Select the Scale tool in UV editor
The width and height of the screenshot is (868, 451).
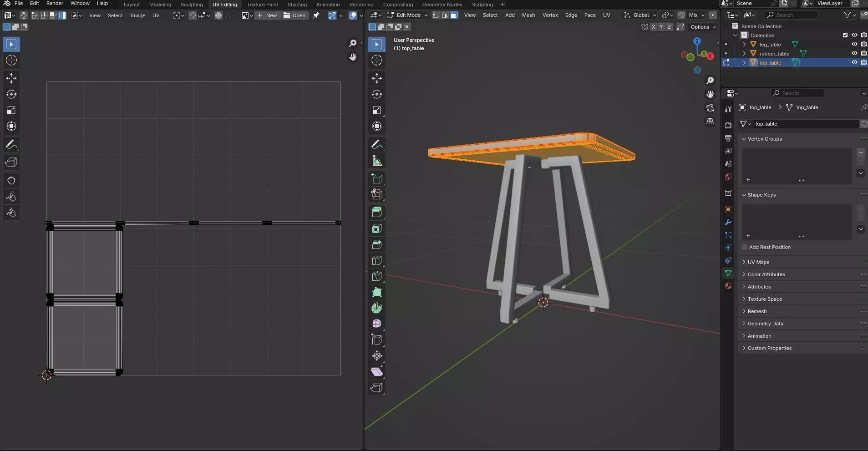[11, 110]
